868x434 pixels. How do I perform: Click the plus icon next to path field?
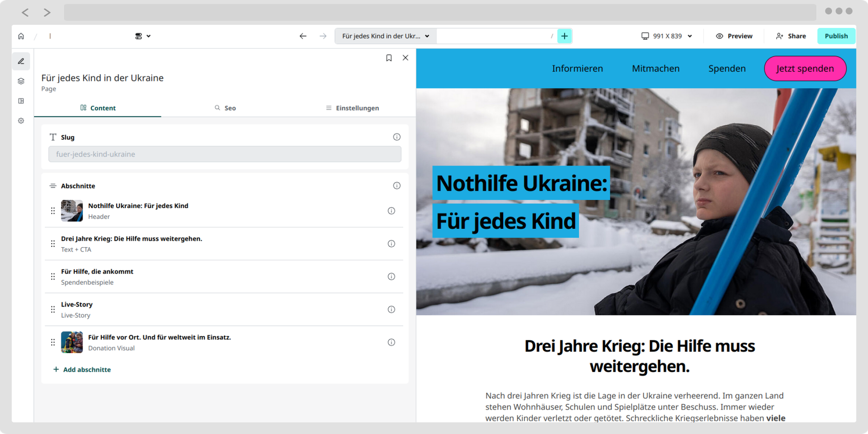565,36
